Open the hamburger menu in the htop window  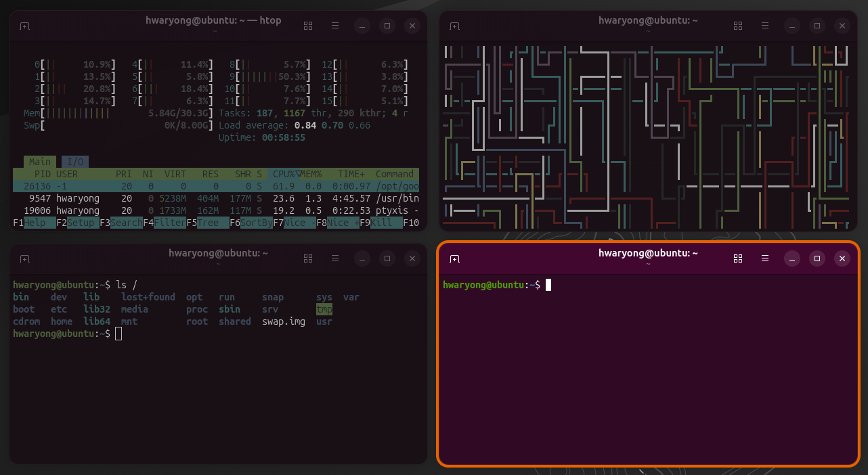(334, 26)
